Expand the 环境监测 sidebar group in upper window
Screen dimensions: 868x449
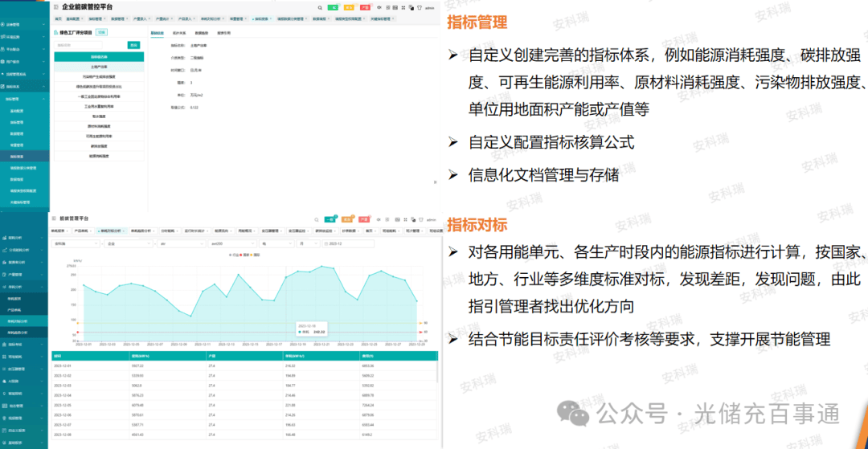click(24, 36)
